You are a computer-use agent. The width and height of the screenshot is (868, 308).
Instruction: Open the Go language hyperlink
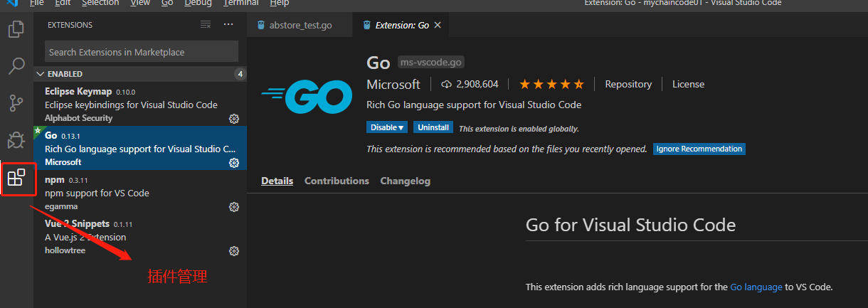756,287
